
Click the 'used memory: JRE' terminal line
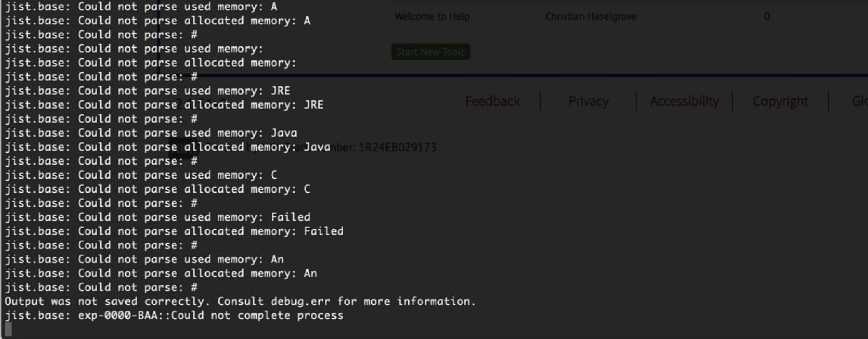click(147, 91)
